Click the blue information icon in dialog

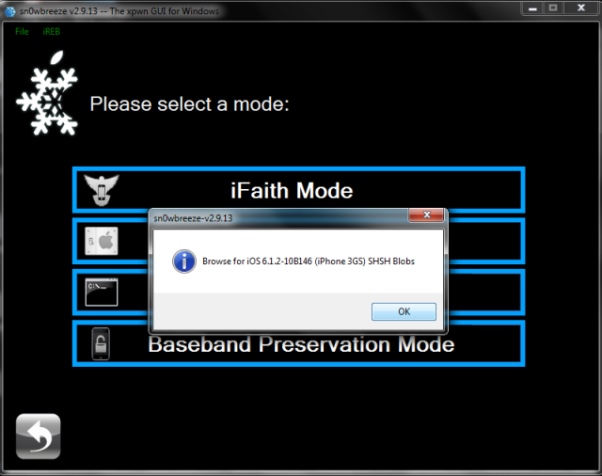click(x=184, y=261)
